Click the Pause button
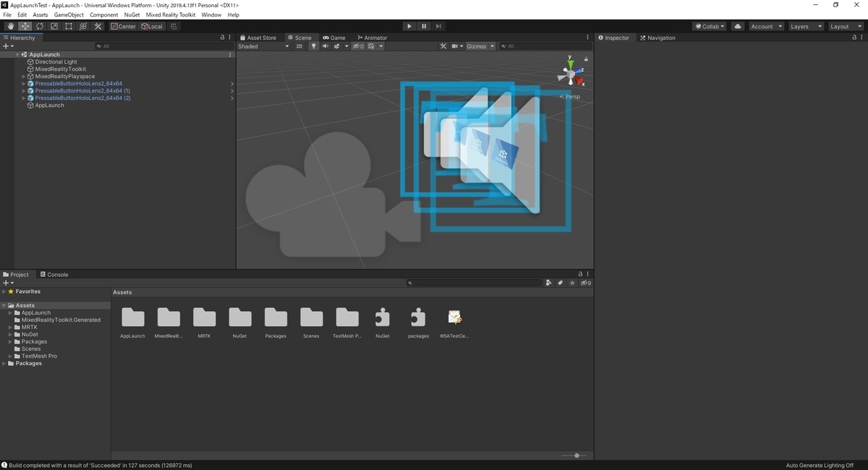868x470 pixels. pos(424,26)
